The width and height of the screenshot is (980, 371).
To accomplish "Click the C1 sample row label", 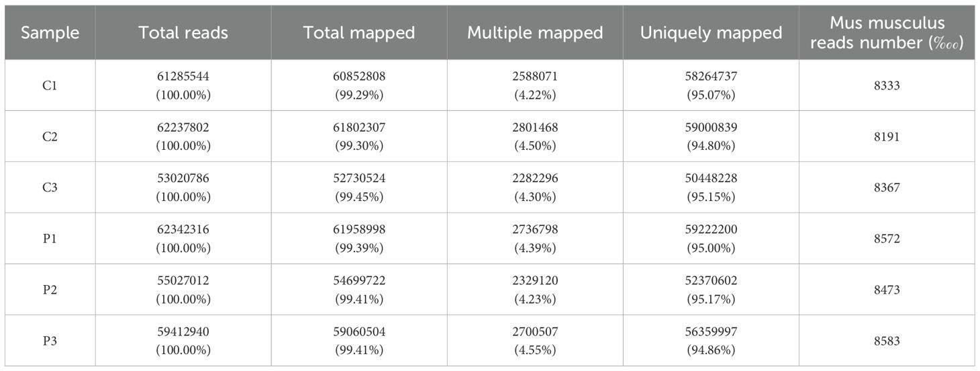I will [x=50, y=86].
